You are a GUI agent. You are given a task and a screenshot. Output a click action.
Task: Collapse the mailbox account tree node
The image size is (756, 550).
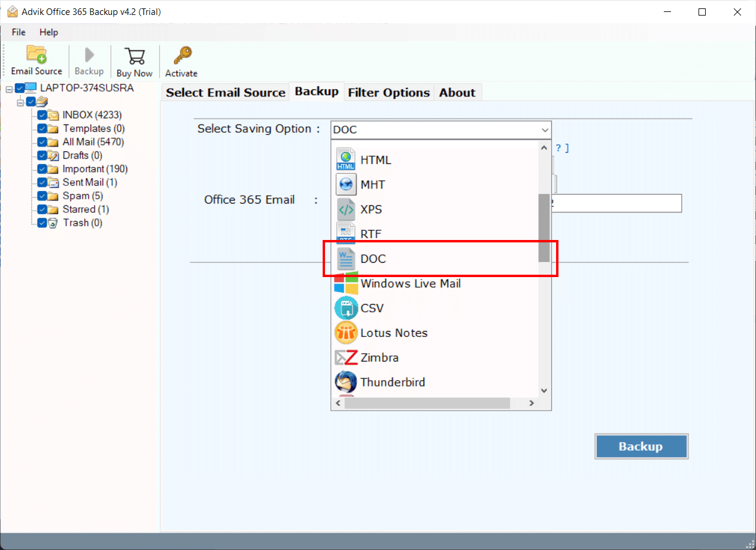tap(20, 102)
